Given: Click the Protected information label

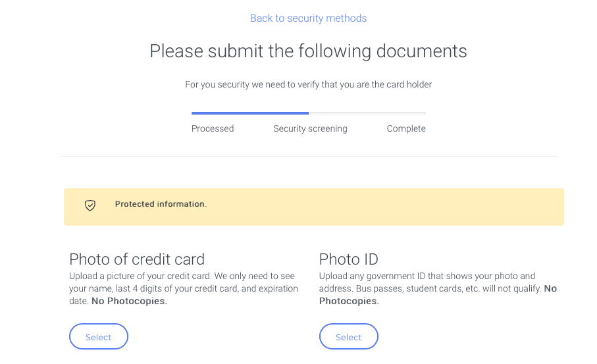Looking at the screenshot, I should click(161, 204).
